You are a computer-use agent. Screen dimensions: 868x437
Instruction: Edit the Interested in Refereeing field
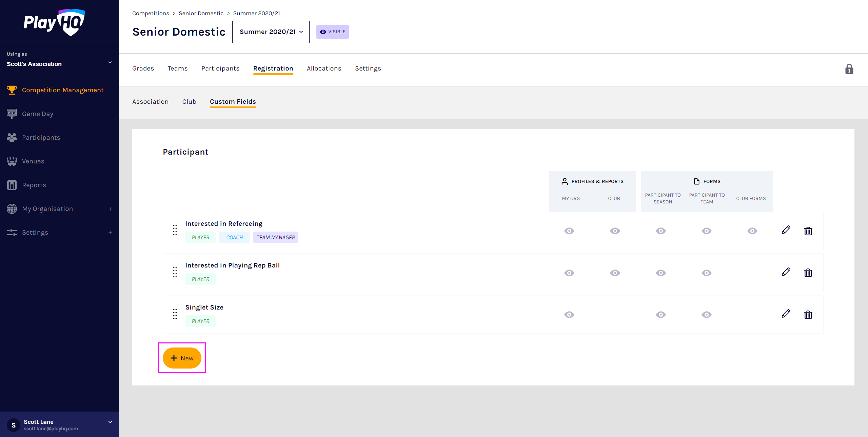click(x=786, y=230)
